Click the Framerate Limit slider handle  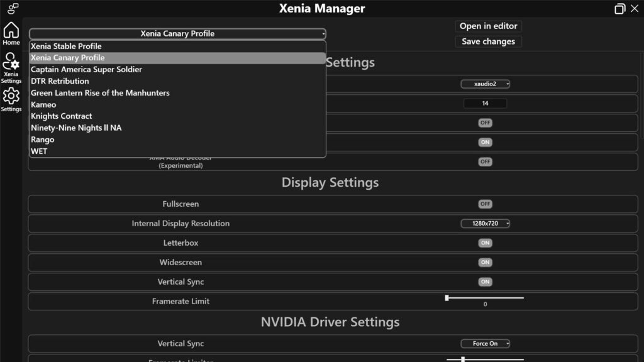coord(447,298)
